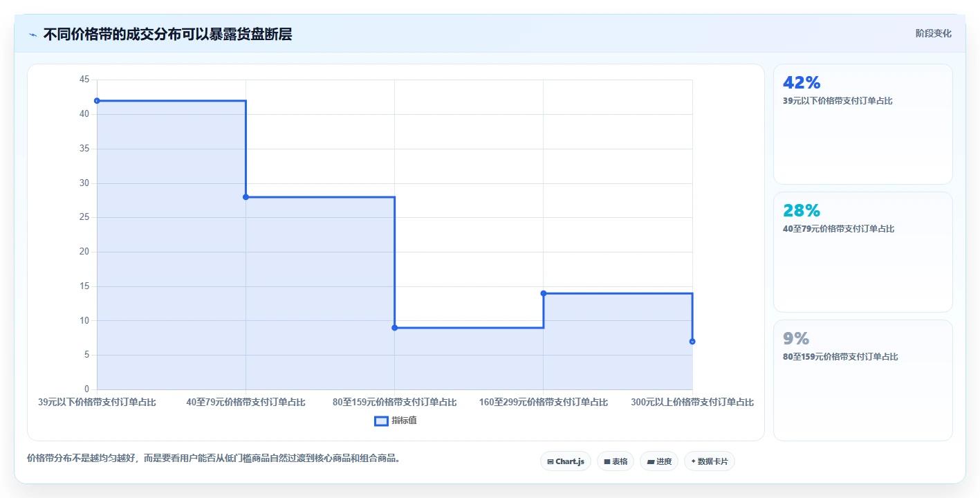Viewport: 980px width, 498px height.
Task: Click x-axis label 40至79元价格带支付订单占比
Action: (x=246, y=403)
